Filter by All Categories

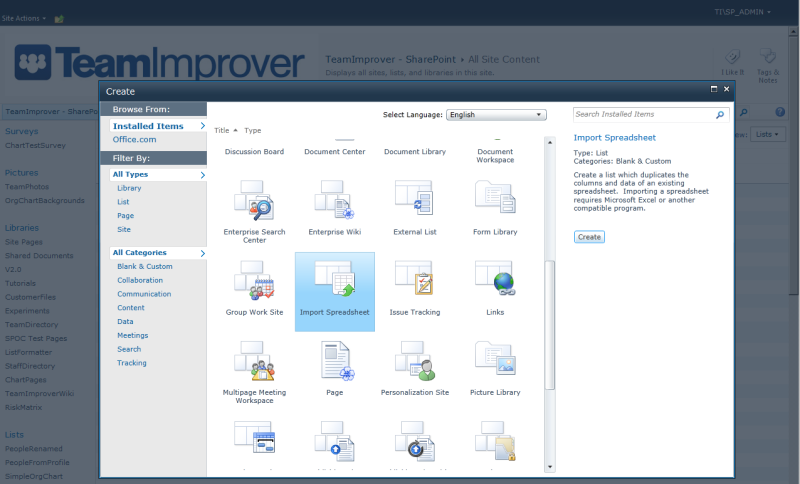coord(158,253)
